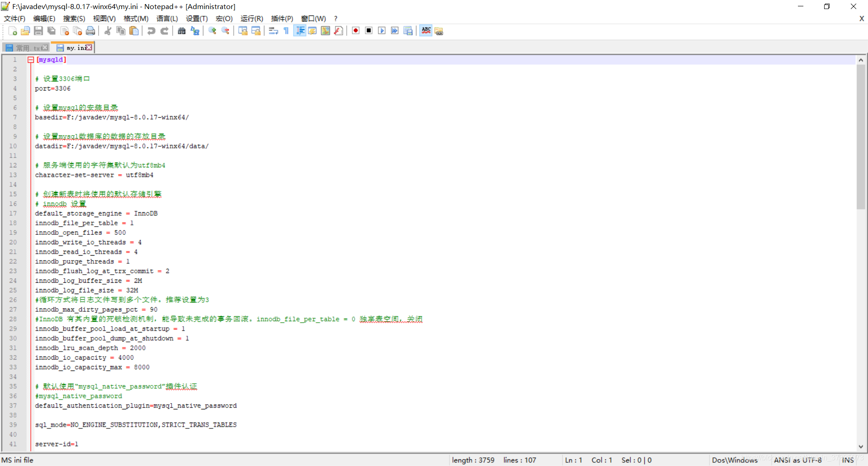The width and height of the screenshot is (868, 466).
Task: Close the 常用.txt tab with its X
Action: tap(45, 48)
